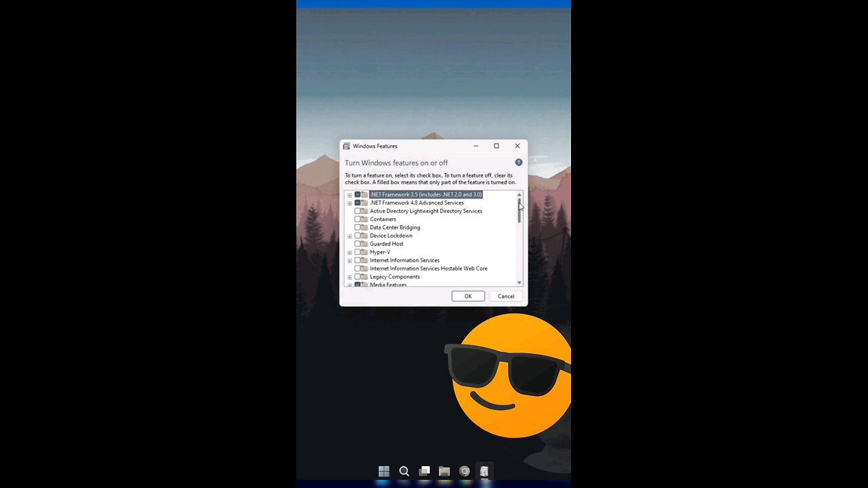This screenshot has width=868, height=488.
Task: Select "Active Directory Lightweight Directory Services" label
Action: pyautogui.click(x=426, y=211)
